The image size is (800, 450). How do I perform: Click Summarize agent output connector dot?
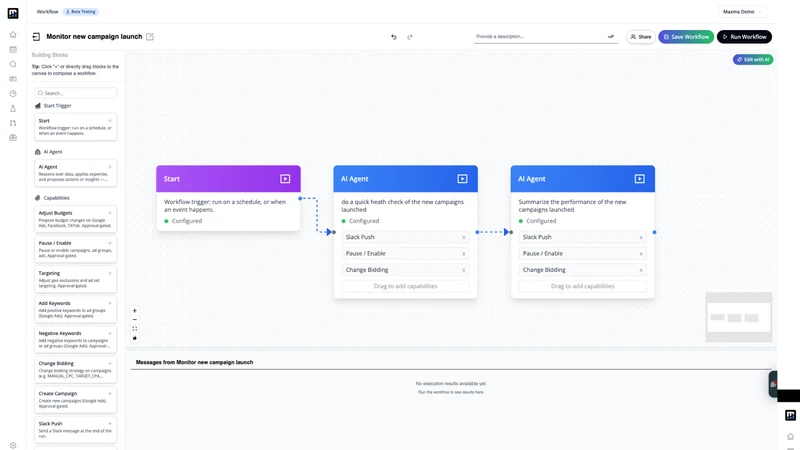[x=655, y=232]
